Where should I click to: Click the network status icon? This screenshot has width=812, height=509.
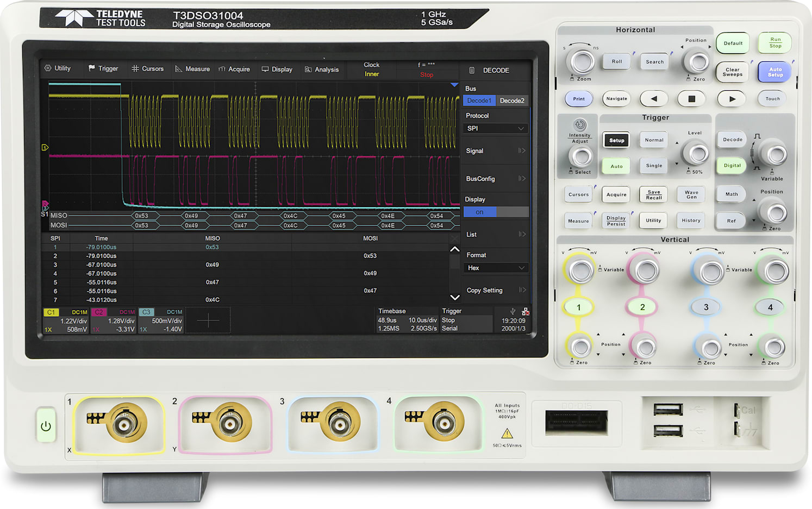point(526,311)
